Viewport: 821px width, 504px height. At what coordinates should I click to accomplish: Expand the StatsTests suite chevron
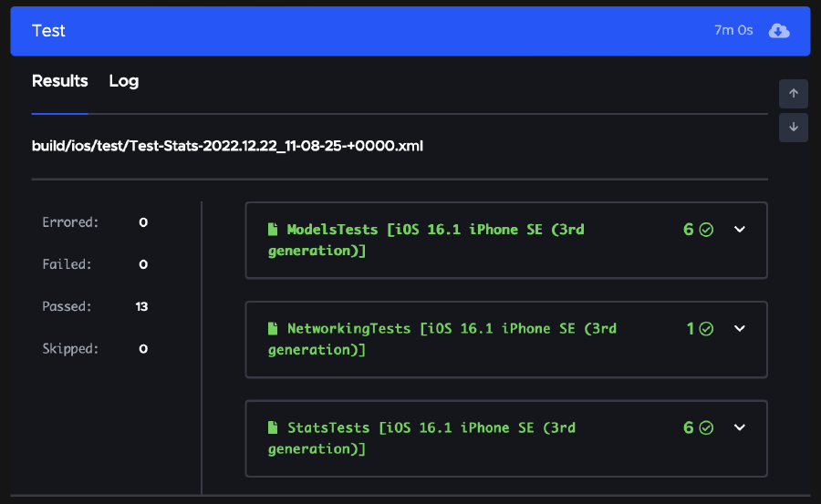[740, 428]
